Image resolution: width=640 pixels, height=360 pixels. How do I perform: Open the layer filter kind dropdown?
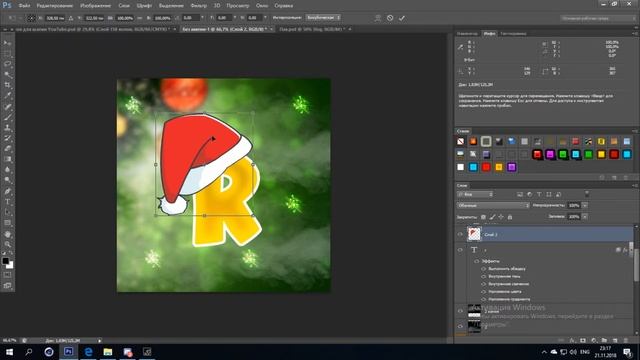pyautogui.click(x=475, y=194)
